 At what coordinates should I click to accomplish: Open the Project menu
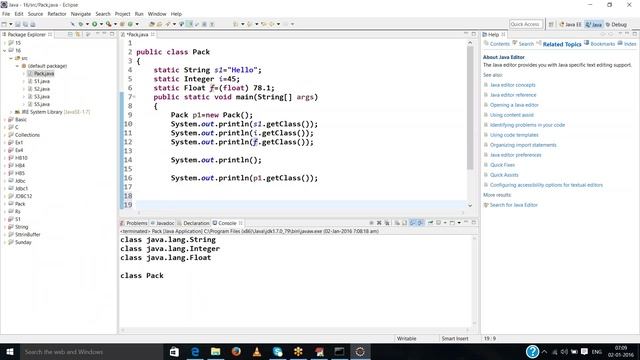(x=122, y=14)
